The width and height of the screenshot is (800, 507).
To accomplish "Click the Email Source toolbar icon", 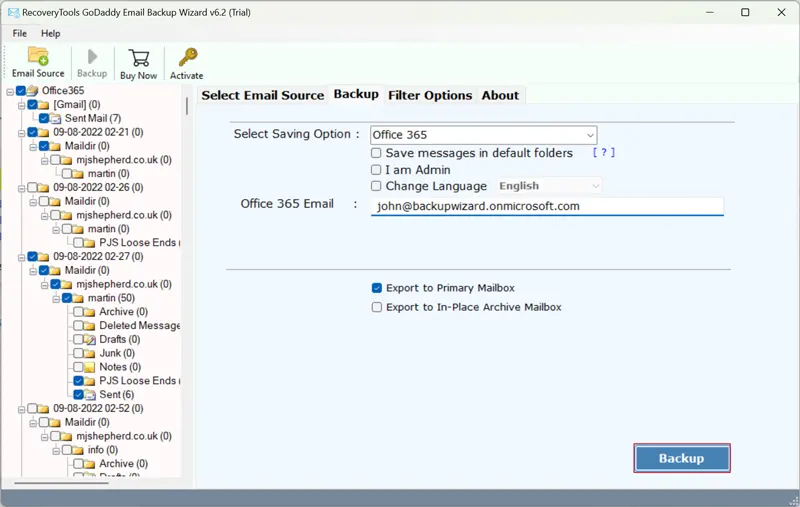I will click(x=38, y=56).
